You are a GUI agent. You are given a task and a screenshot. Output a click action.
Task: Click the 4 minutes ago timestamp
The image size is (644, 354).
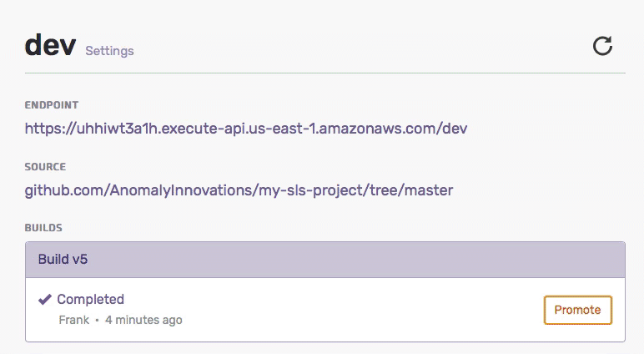143,320
